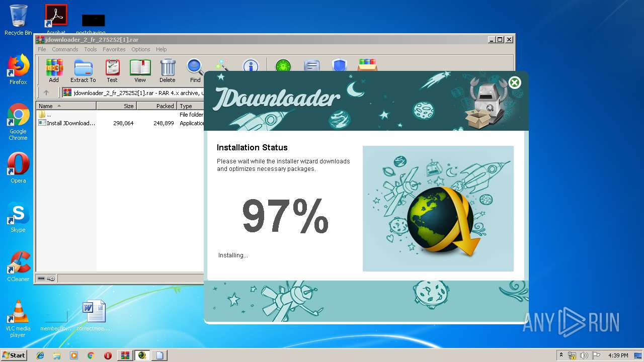
Task: Select the Recycle Bin desktop icon
Action: pyautogui.click(x=18, y=20)
